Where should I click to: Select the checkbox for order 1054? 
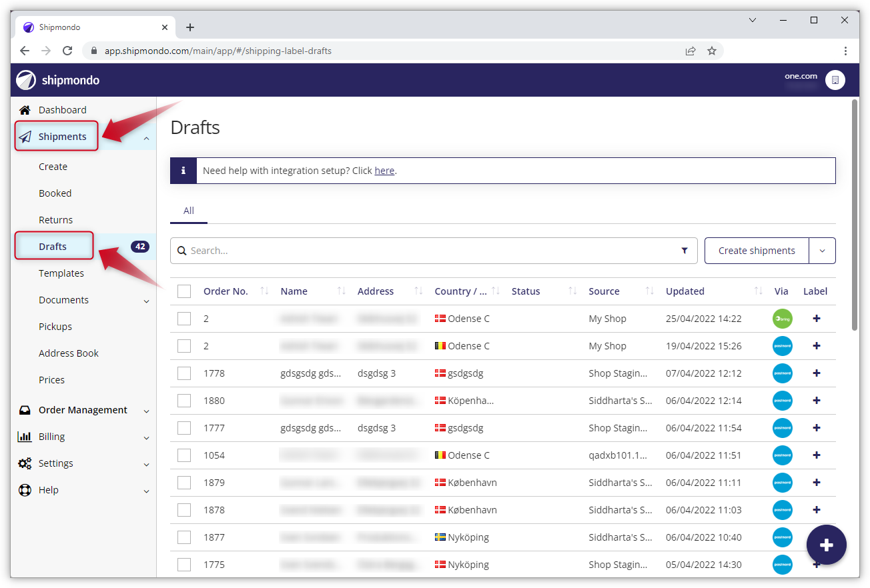(x=184, y=455)
